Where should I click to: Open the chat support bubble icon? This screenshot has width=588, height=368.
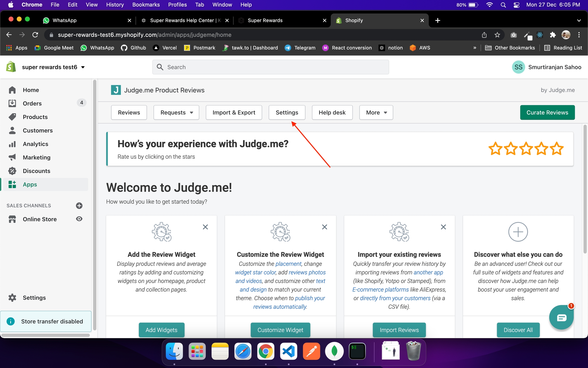[561, 318]
